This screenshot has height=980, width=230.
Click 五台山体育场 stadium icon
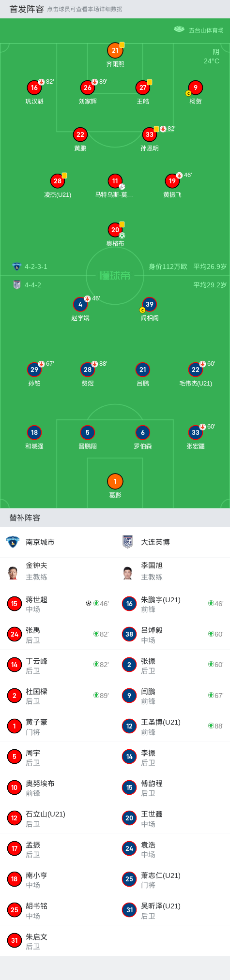[179, 30]
